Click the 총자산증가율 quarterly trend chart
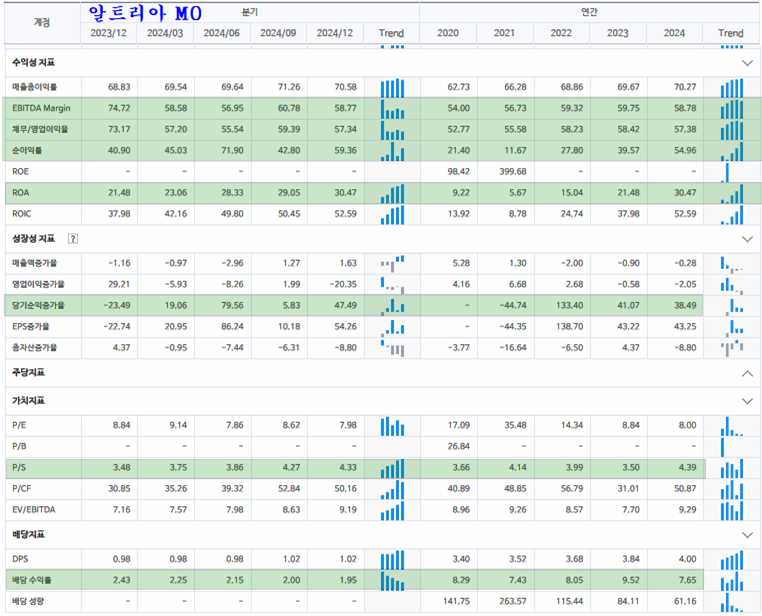The height and width of the screenshot is (616, 762). pyautogui.click(x=392, y=348)
